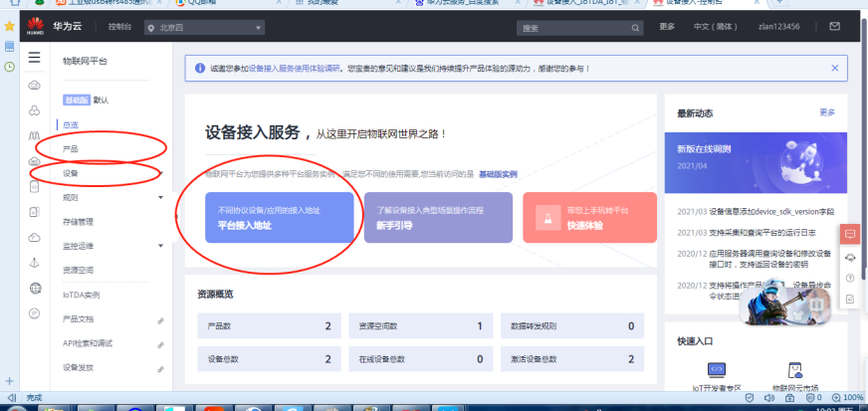Expand the 监控运维 sidebar menu
Viewport: 868px width, 411px height.
[160, 246]
